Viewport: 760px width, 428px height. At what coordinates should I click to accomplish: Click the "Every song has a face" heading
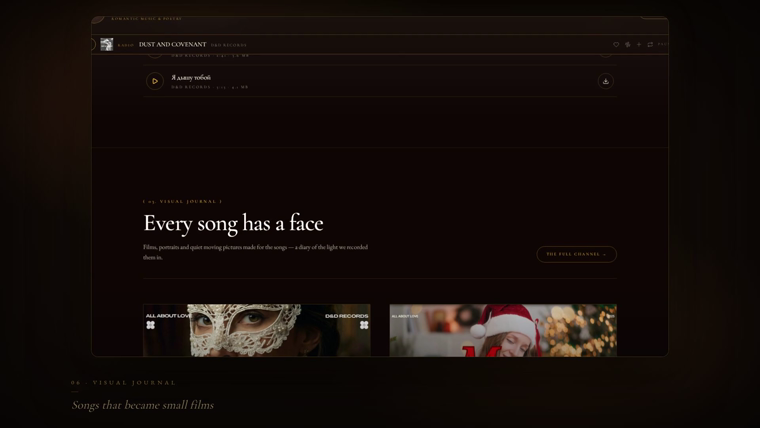pyautogui.click(x=234, y=223)
